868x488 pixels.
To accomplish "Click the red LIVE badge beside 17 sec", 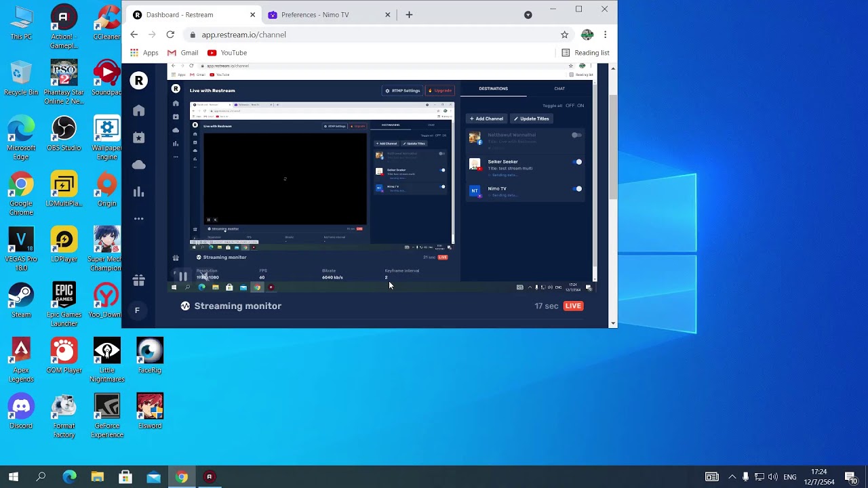I will pos(573,306).
